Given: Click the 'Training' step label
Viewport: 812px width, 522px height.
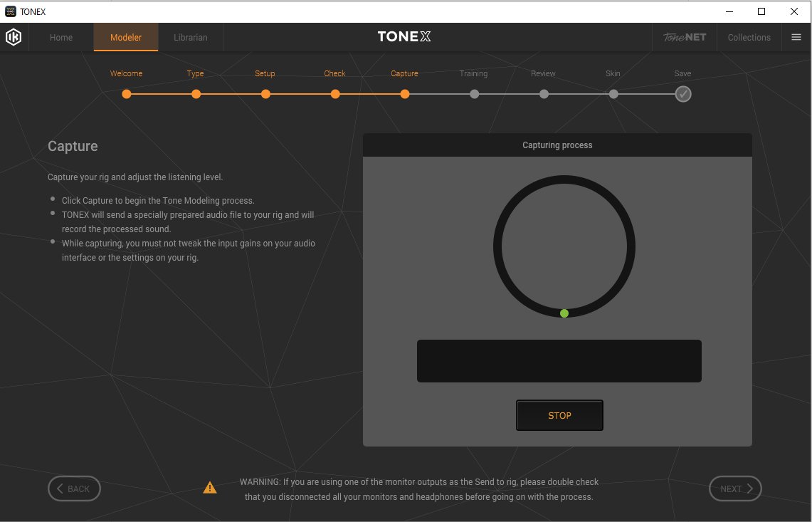Looking at the screenshot, I should [473, 73].
